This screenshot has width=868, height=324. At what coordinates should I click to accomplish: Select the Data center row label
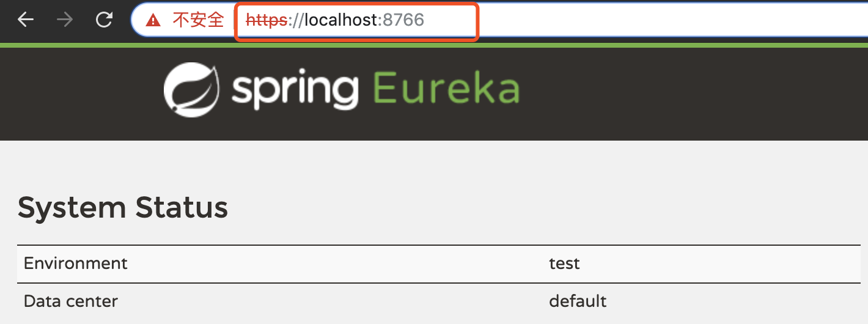[x=70, y=301]
